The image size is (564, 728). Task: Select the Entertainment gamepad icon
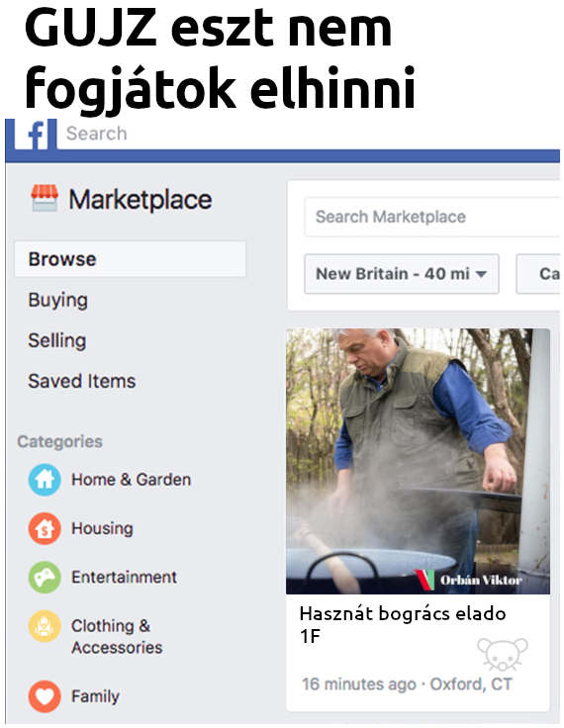45,577
